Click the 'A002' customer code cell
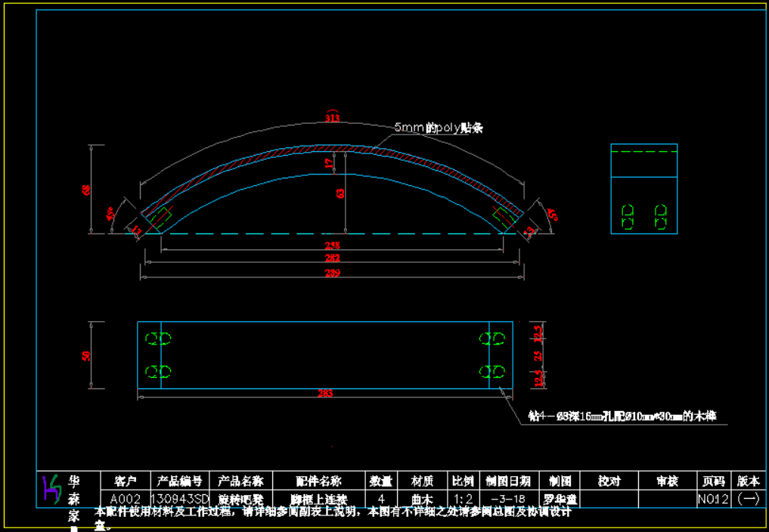Viewport: 769px width, 532px height. [126, 499]
